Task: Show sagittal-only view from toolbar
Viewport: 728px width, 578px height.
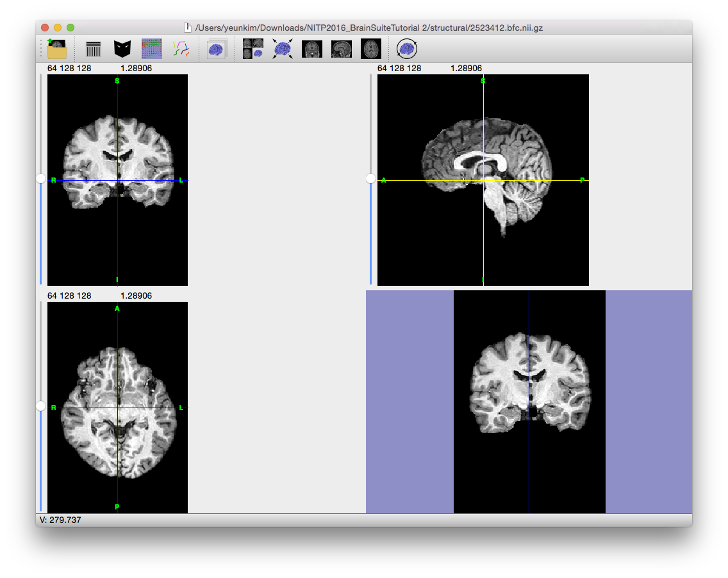Action: pyautogui.click(x=341, y=49)
